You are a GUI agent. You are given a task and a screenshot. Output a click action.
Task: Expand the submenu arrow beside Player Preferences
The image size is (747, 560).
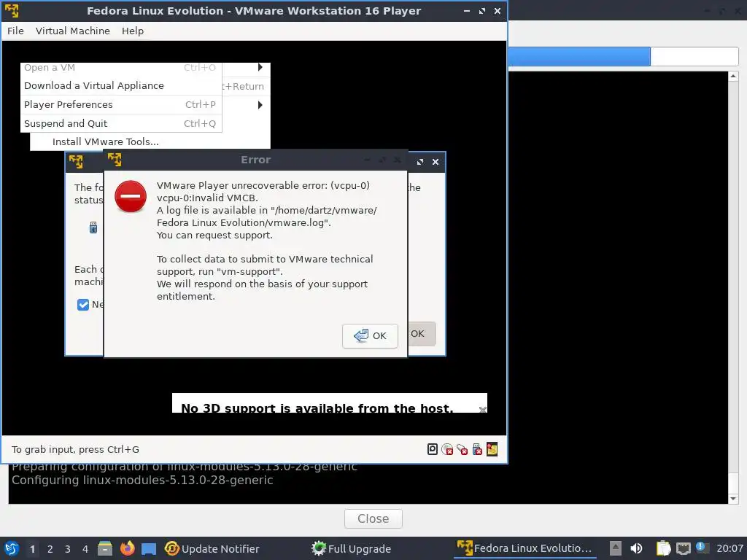[x=260, y=105]
